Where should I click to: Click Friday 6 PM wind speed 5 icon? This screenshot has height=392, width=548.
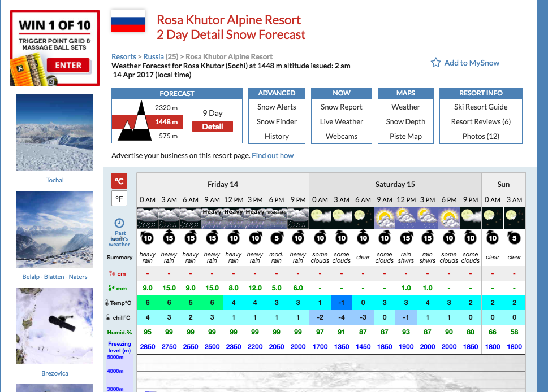[277, 238]
